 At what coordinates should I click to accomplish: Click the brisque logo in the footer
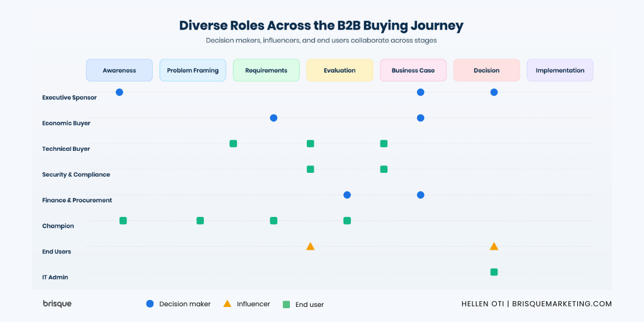point(57,304)
